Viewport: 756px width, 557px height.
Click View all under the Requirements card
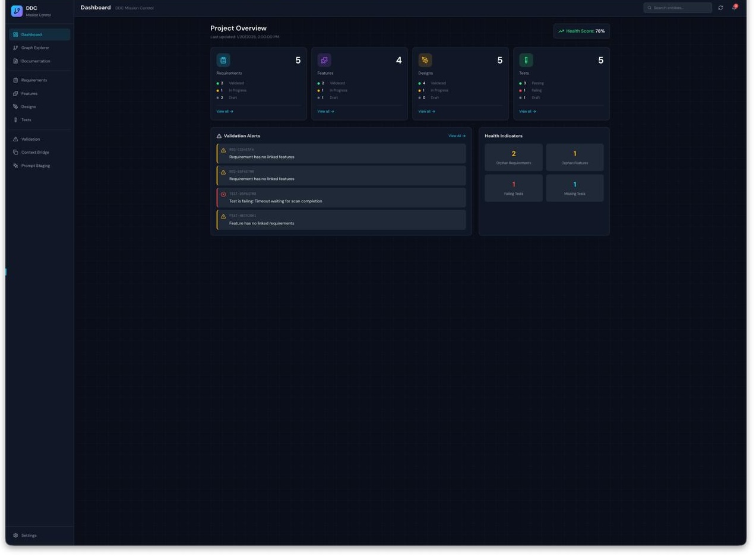tap(224, 111)
